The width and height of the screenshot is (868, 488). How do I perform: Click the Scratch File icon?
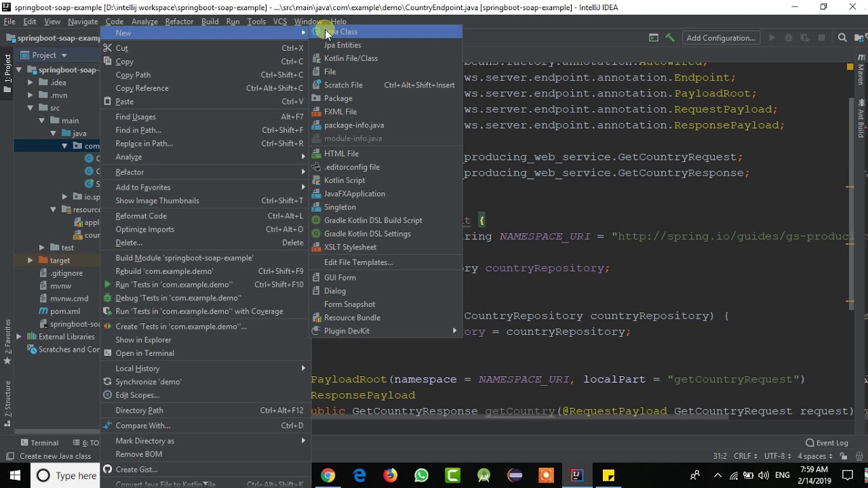click(x=316, y=85)
